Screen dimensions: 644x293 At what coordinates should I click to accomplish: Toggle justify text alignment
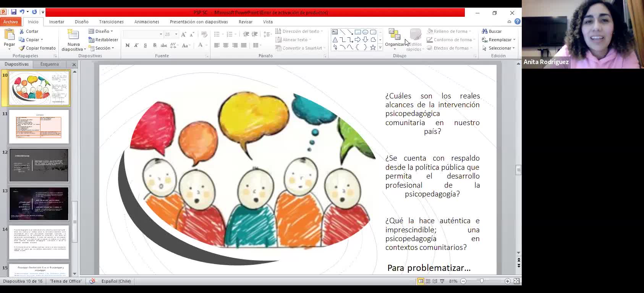(244, 45)
